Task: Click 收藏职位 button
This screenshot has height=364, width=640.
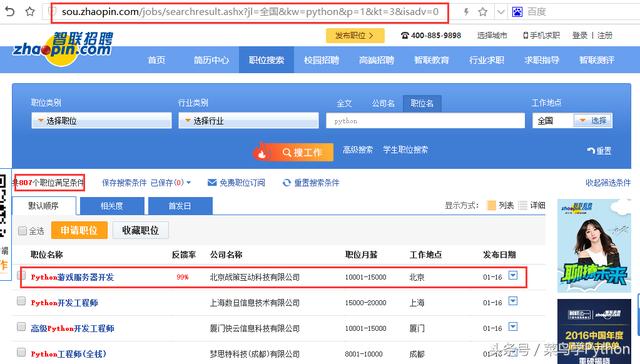Action: pos(140,231)
